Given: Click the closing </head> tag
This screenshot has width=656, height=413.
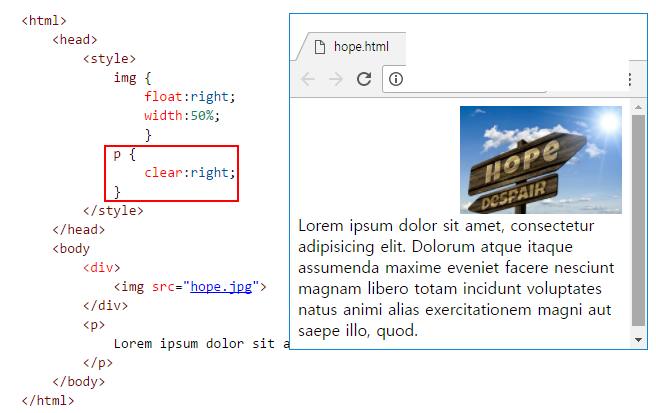Looking at the screenshot, I should coord(79,230).
